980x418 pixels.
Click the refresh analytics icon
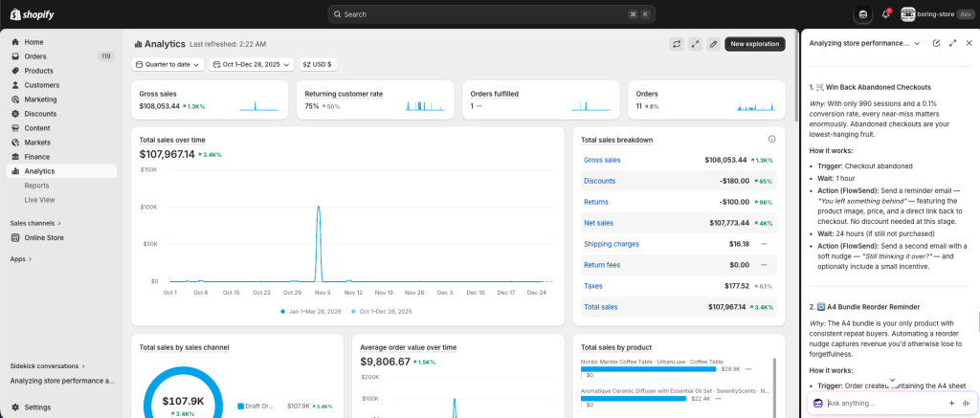tap(677, 44)
